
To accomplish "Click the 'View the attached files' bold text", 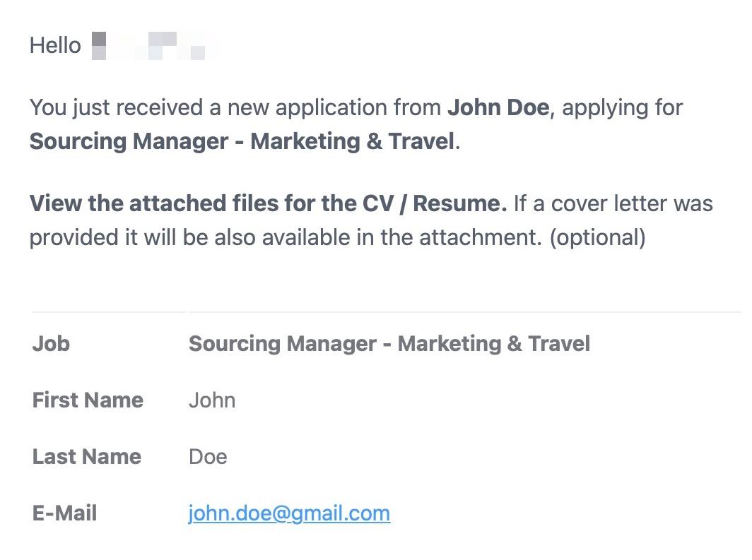I will click(268, 203).
